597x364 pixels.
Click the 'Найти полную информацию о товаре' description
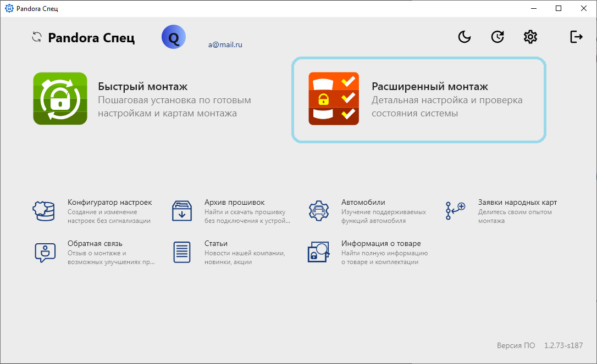pos(385,257)
